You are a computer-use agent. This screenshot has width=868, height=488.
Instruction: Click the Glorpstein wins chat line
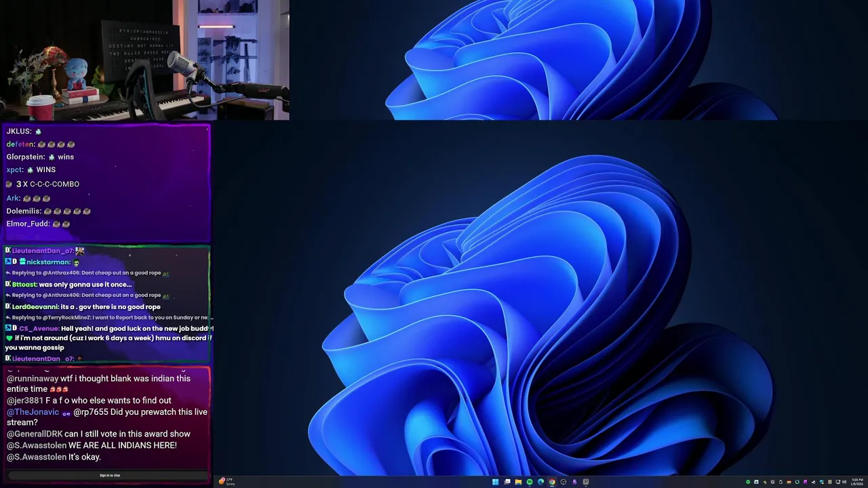click(40, 157)
